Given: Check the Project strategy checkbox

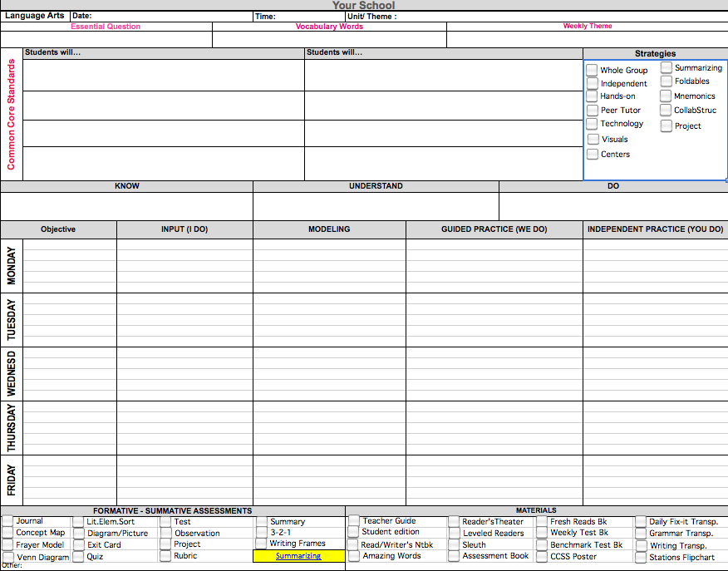Looking at the screenshot, I should [667, 126].
